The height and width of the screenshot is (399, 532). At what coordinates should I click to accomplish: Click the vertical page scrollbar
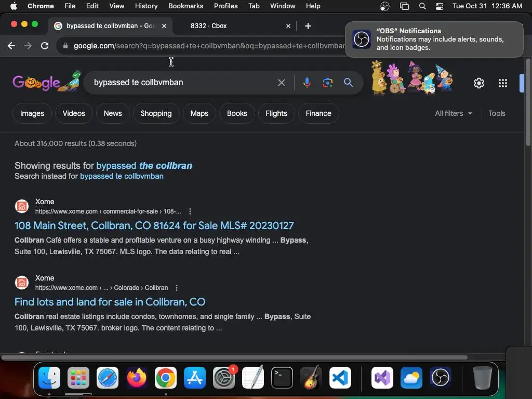click(x=528, y=103)
